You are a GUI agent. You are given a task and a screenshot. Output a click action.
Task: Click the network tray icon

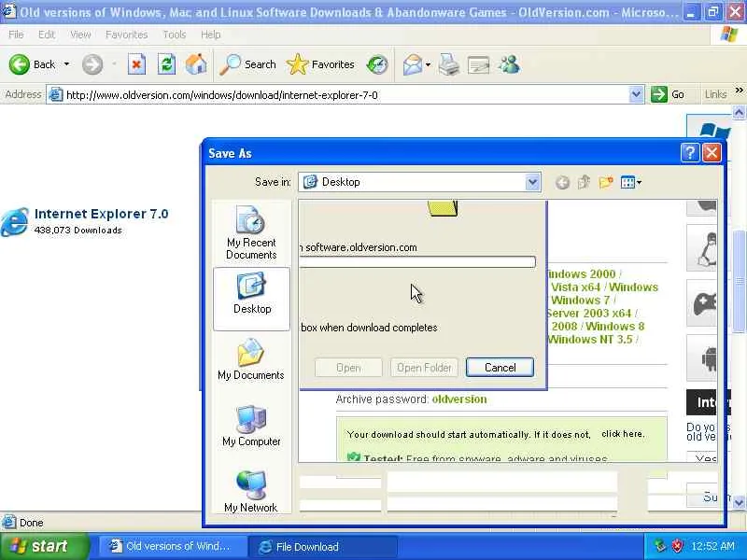pyautogui.click(x=660, y=546)
